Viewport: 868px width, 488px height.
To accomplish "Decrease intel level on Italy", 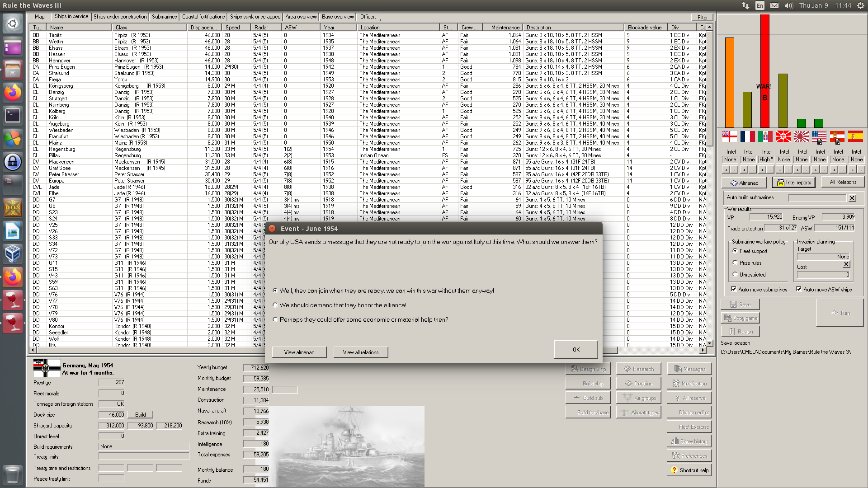I will point(771,170).
